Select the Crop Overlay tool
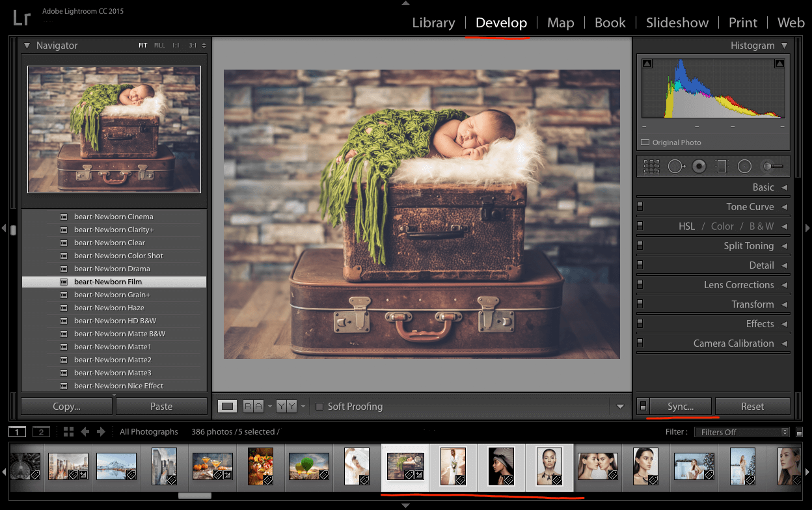 tap(651, 166)
